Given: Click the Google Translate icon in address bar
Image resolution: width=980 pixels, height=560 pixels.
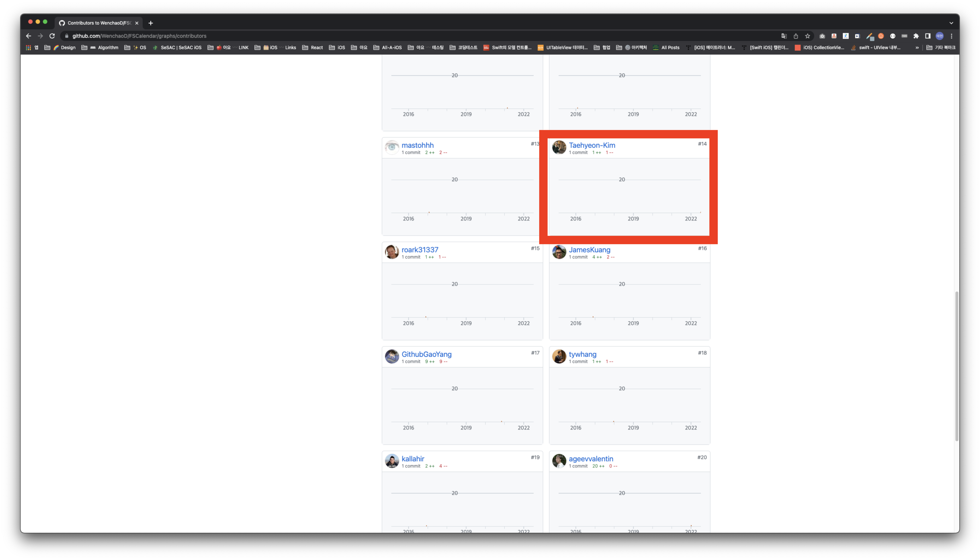Looking at the screenshot, I should [784, 36].
